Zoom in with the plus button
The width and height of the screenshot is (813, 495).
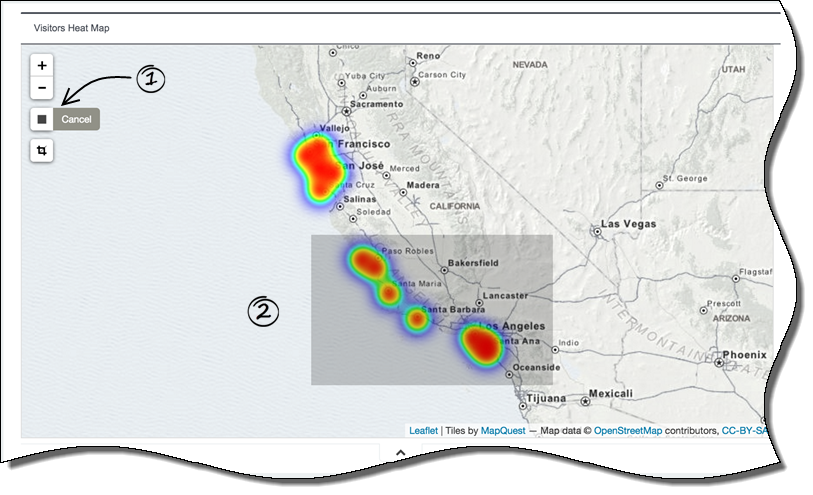(x=42, y=64)
